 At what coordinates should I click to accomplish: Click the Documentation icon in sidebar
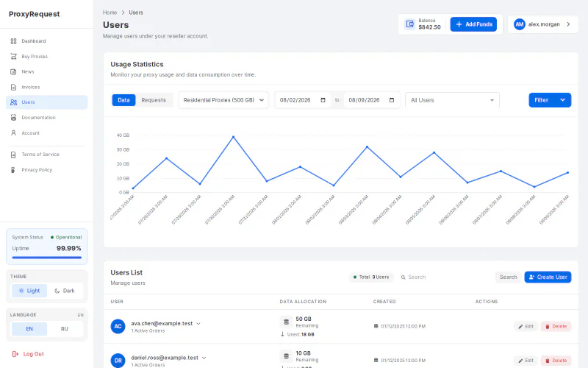[13, 118]
